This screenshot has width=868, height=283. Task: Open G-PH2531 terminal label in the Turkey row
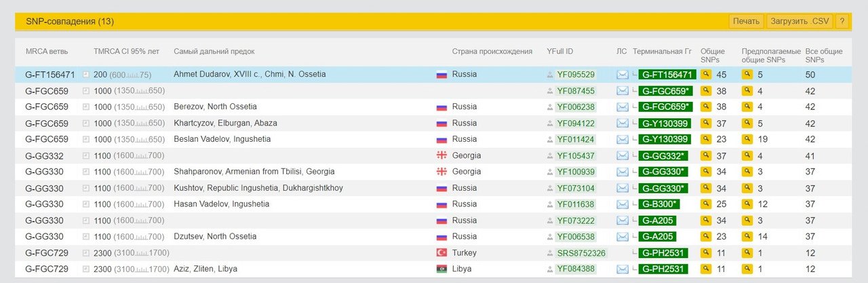663,253
